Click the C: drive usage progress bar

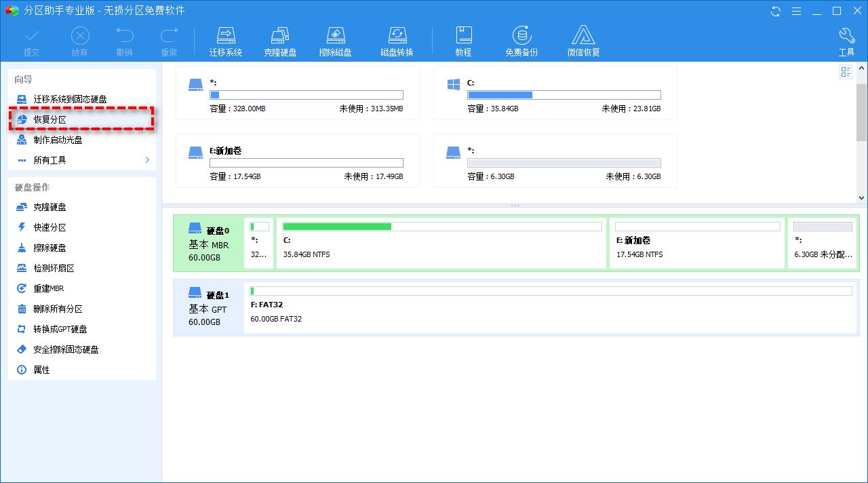[564, 95]
